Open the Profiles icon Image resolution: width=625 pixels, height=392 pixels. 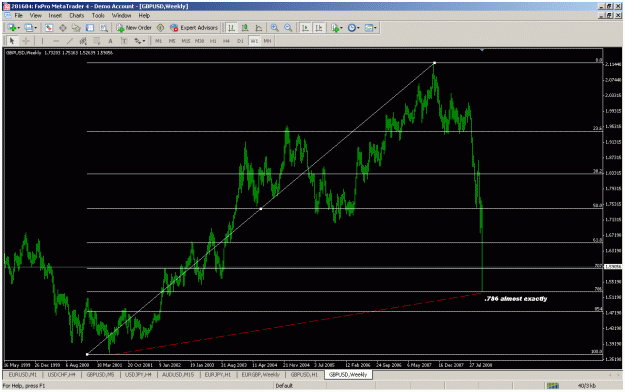pyautogui.click(x=28, y=28)
